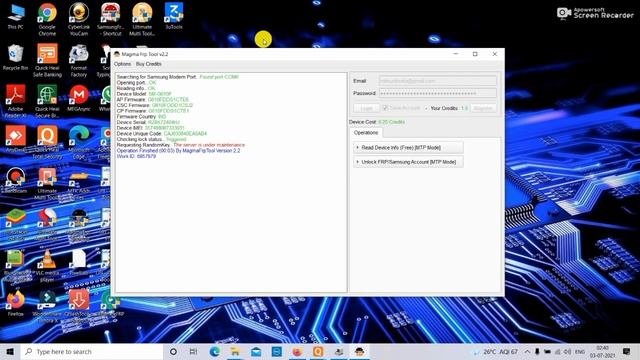Open the Options menu in Magma Frp Tool
Screen dimensions: 640x360
tap(122, 64)
